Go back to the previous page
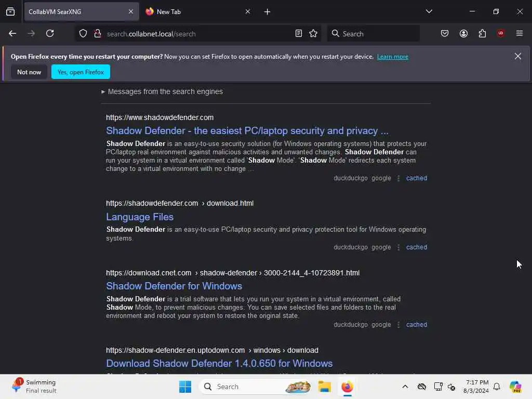This screenshot has width=532, height=399. (x=12, y=33)
